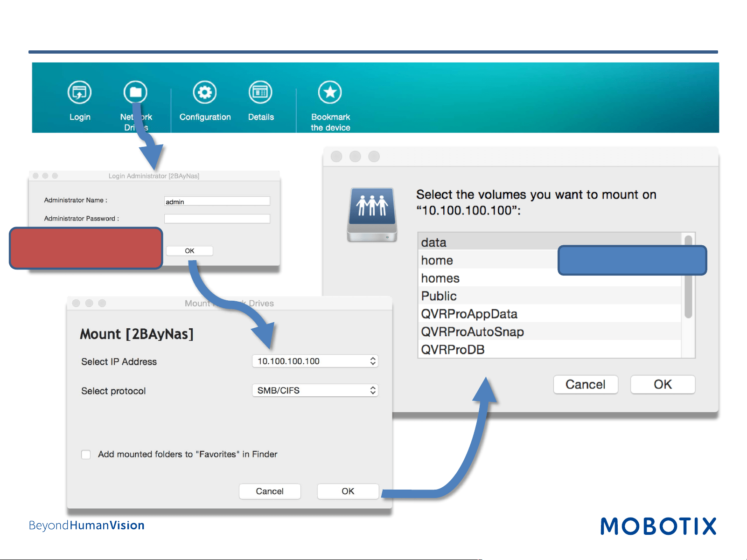The height and width of the screenshot is (560, 747).
Task: Select the homes volume in the list
Action: pos(550,278)
